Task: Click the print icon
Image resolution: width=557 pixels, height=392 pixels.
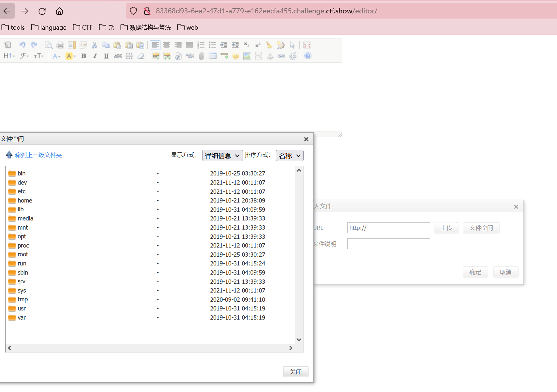Action: [60, 45]
